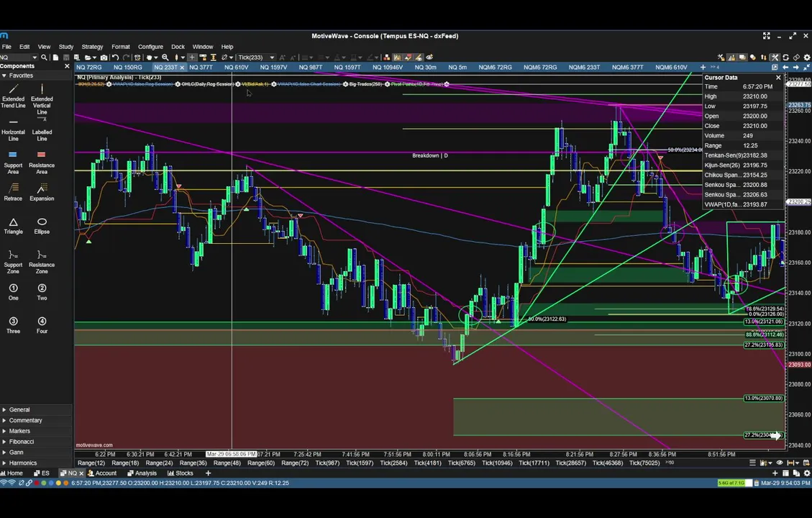Select the Extended Trend Line tool
This screenshot has height=518, width=812.
[x=14, y=96]
